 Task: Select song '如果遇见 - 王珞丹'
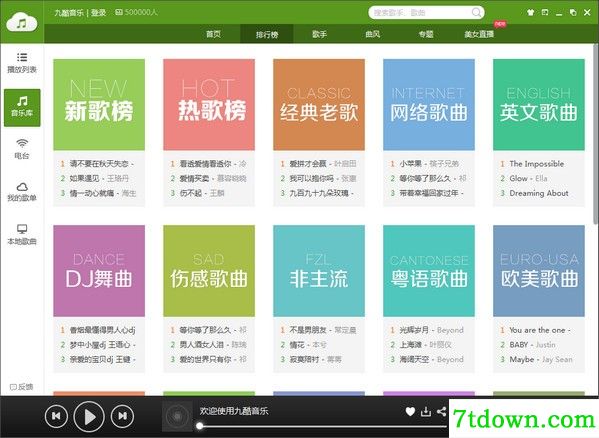tap(99, 178)
